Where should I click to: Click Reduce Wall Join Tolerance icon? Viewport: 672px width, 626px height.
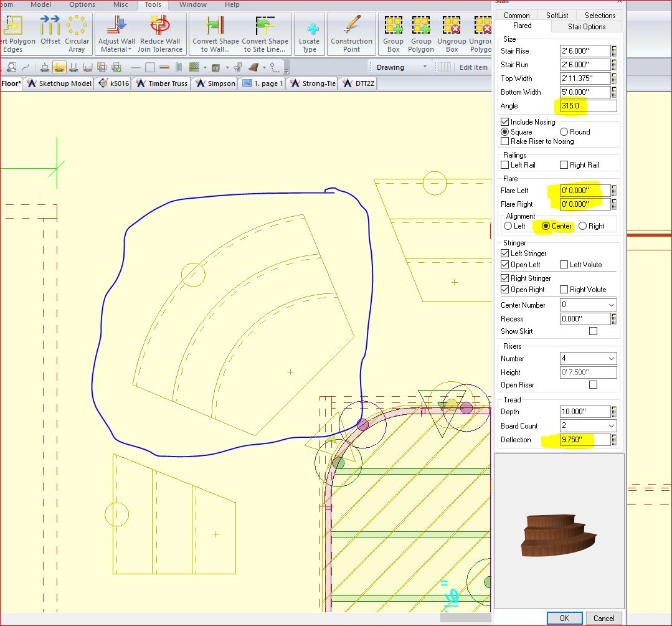160,26
